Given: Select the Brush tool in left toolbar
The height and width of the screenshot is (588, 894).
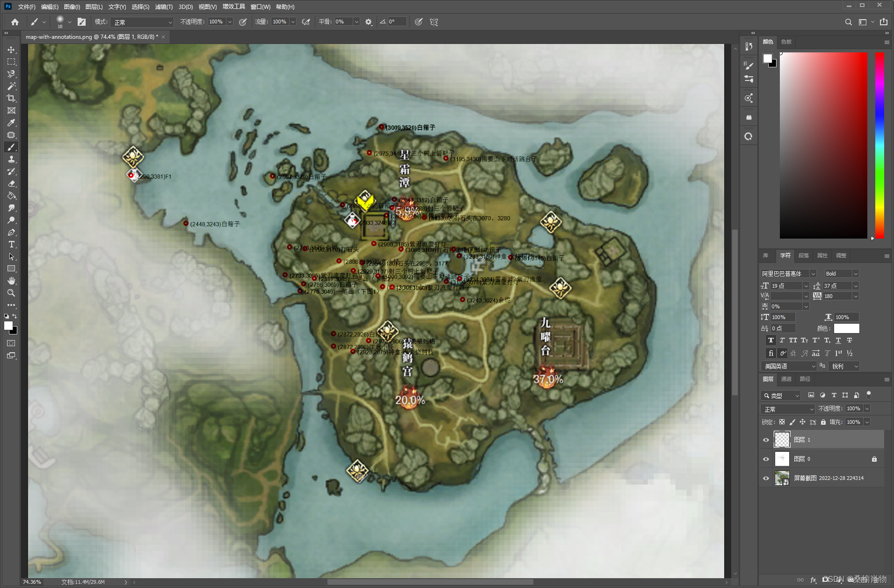Looking at the screenshot, I should pyautogui.click(x=11, y=147).
